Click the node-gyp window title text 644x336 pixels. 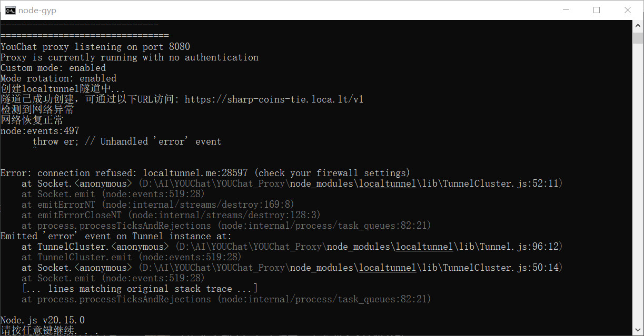[37, 10]
